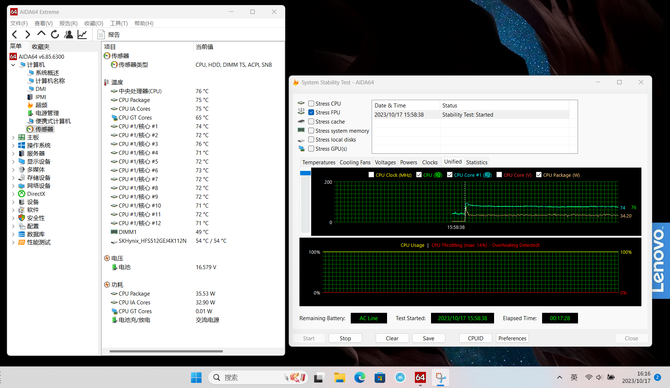Viewport: 670px width, 388px height.
Task: Open Microsoft Store from the taskbar
Action: [379, 377]
